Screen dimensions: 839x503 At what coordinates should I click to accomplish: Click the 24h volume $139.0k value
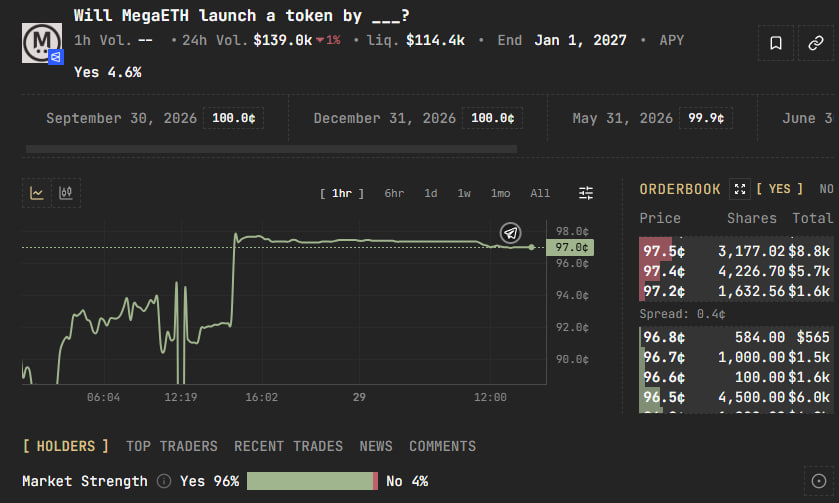(283, 40)
